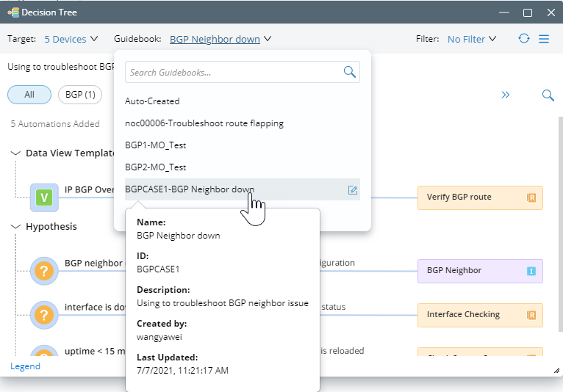Click the double-chevron expand icon
Viewport: 563px width, 392px height.
coord(506,95)
